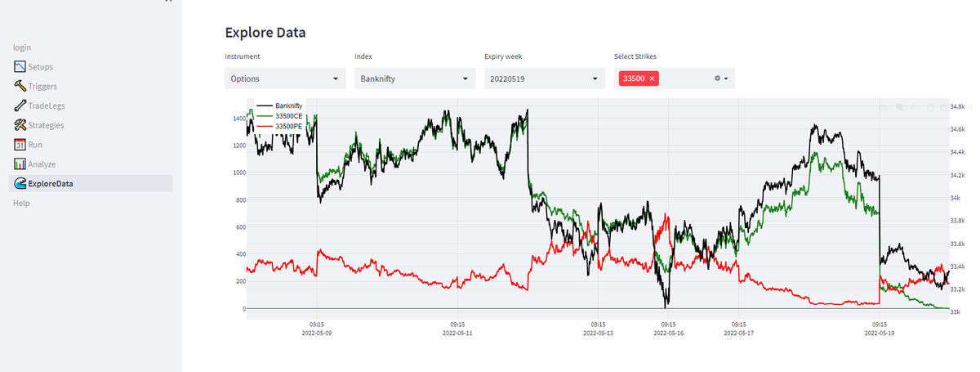Click the 2022-05-16 date axis label

click(668, 334)
